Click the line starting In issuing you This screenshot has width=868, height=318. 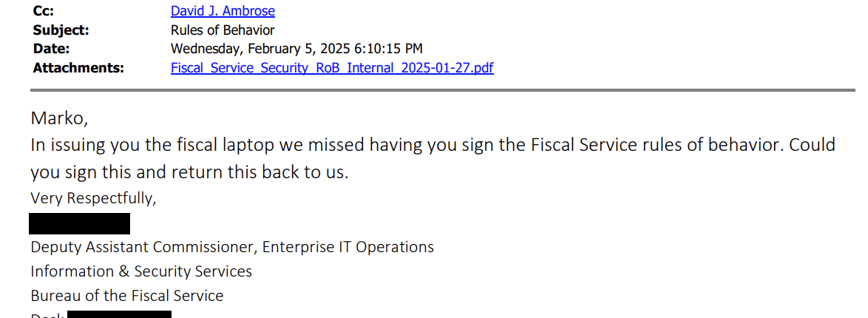pos(433,145)
